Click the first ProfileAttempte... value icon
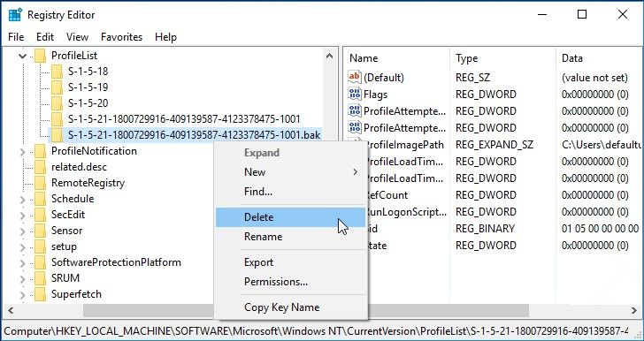Viewport: 644px width, 341px height. 355,110
